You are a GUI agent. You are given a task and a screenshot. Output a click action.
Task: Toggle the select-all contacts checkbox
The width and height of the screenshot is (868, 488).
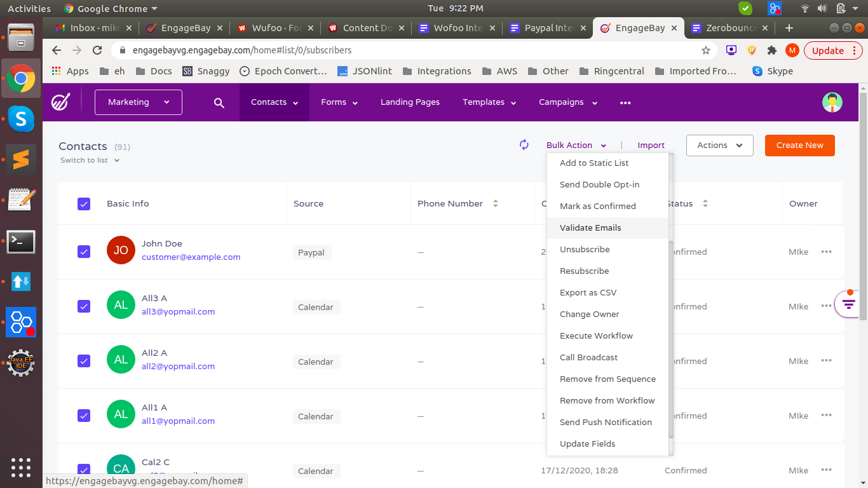84,204
